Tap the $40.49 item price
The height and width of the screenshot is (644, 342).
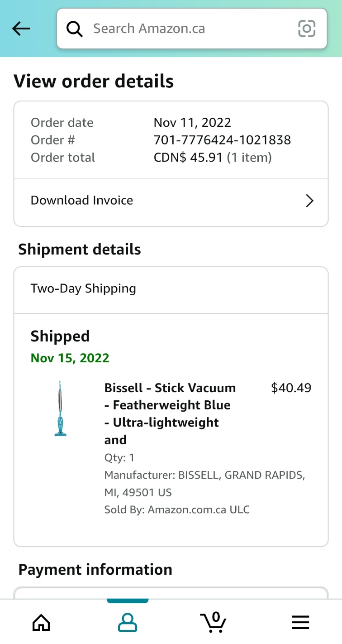(291, 388)
